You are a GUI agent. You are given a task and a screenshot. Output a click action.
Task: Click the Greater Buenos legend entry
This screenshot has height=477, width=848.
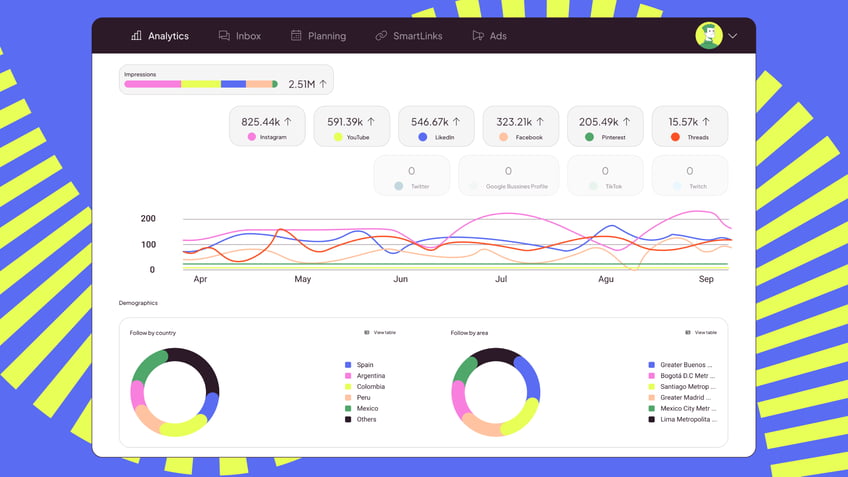tap(680, 365)
